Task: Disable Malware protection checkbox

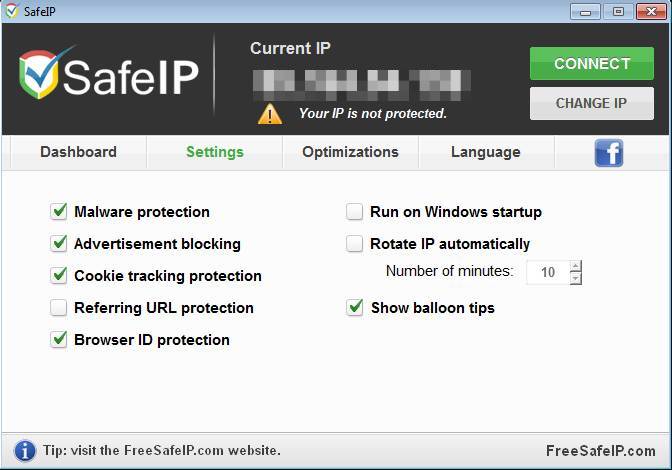Action: [x=58, y=212]
